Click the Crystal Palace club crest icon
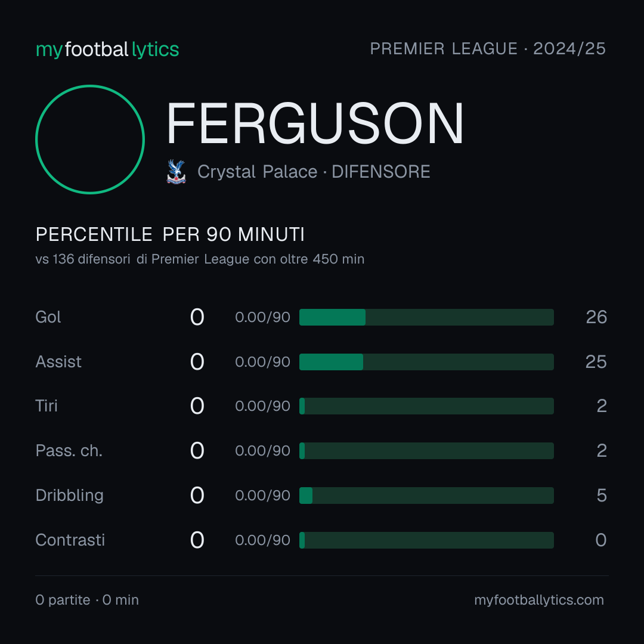 point(176,172)
